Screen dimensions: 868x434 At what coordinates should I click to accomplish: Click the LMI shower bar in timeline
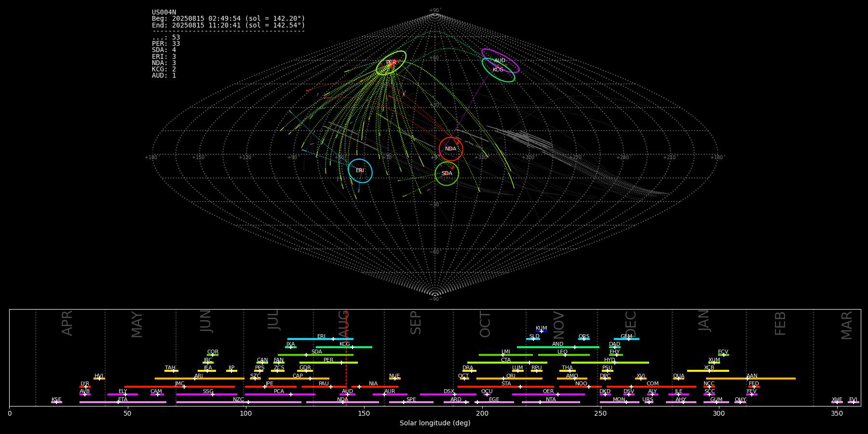pos(506,355)
